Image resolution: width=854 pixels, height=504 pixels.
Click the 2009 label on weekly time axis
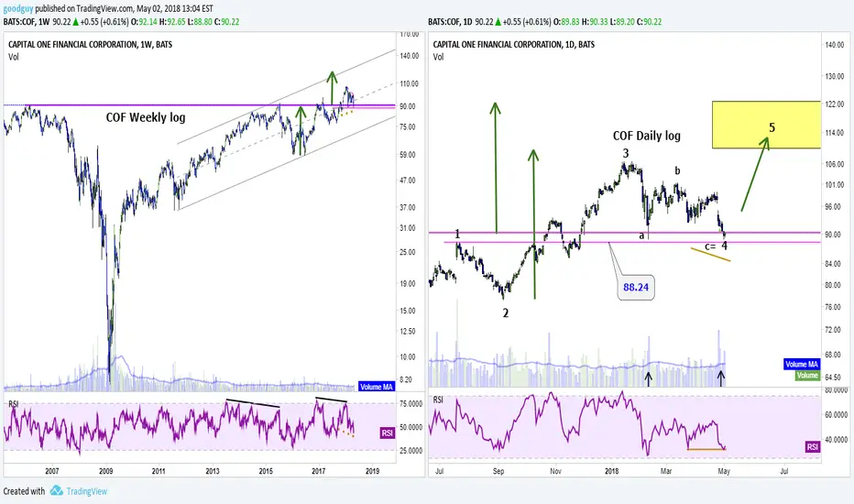click(x=105, y=471)
